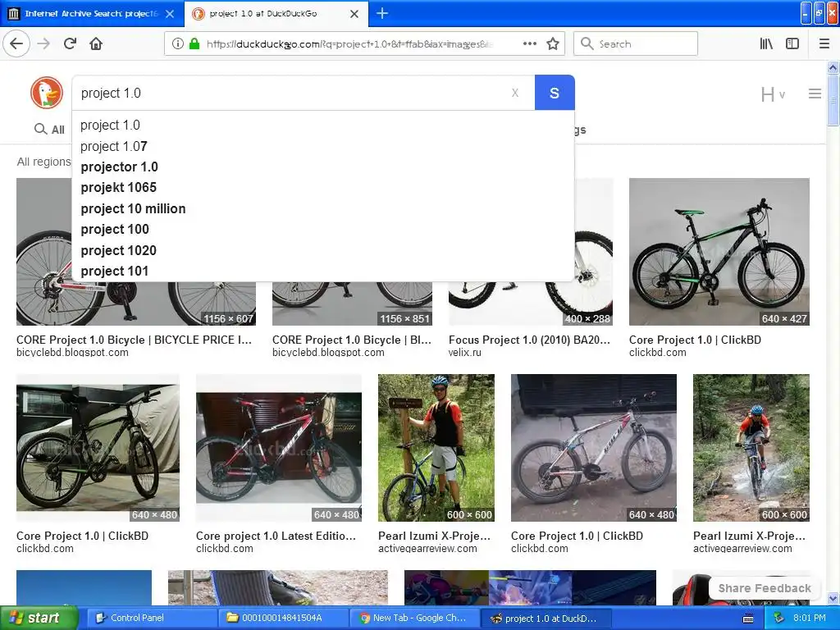Screen dimensions: 840x630
Task: Open 'Core project 1.0 Latest Editio...' title
Action: [x=276, y=536]
